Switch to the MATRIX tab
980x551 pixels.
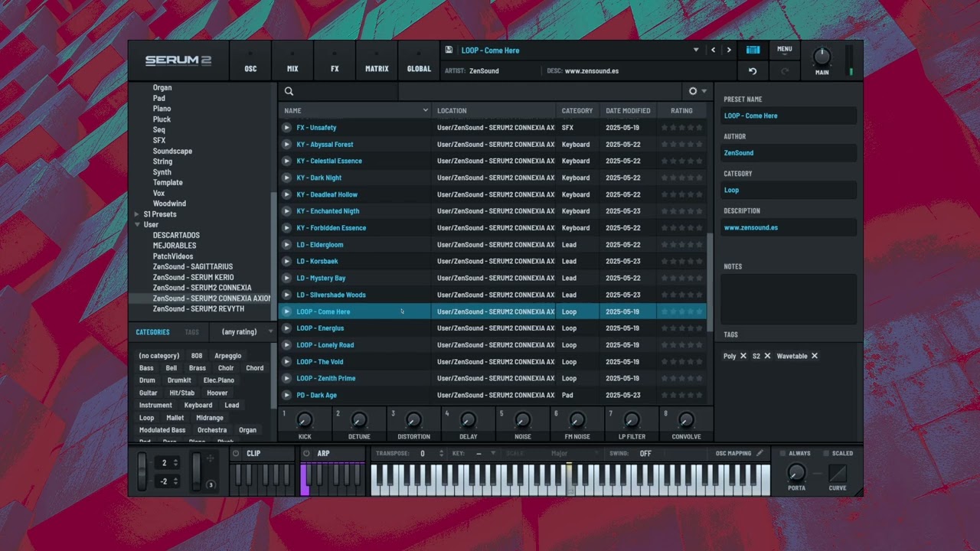[x=377, y=61]
